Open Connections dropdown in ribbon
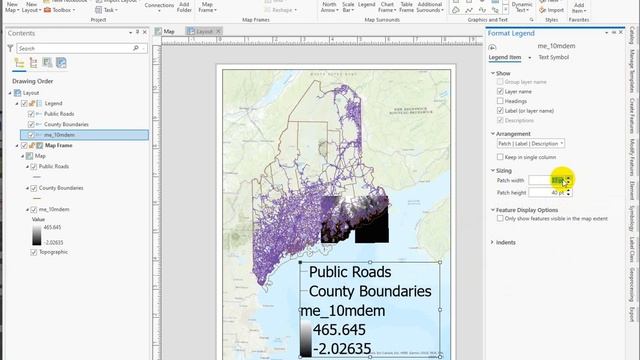640x360 pixels. 159,7
